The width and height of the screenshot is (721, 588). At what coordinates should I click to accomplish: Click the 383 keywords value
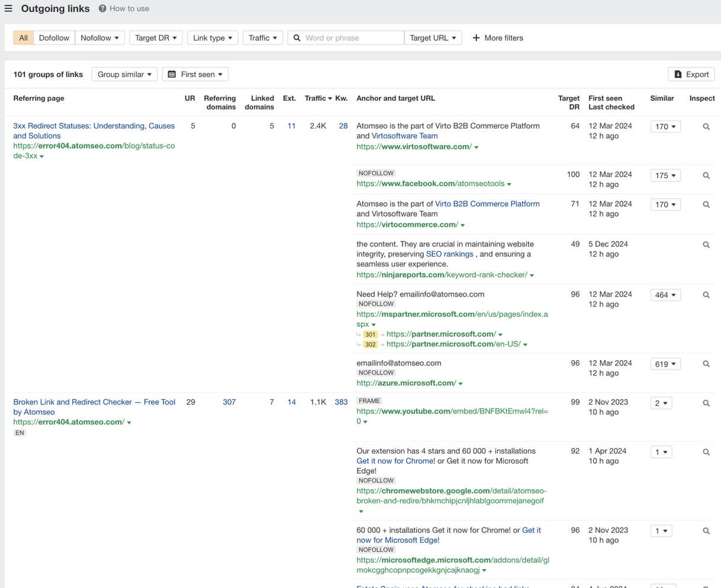click(341, 402)
